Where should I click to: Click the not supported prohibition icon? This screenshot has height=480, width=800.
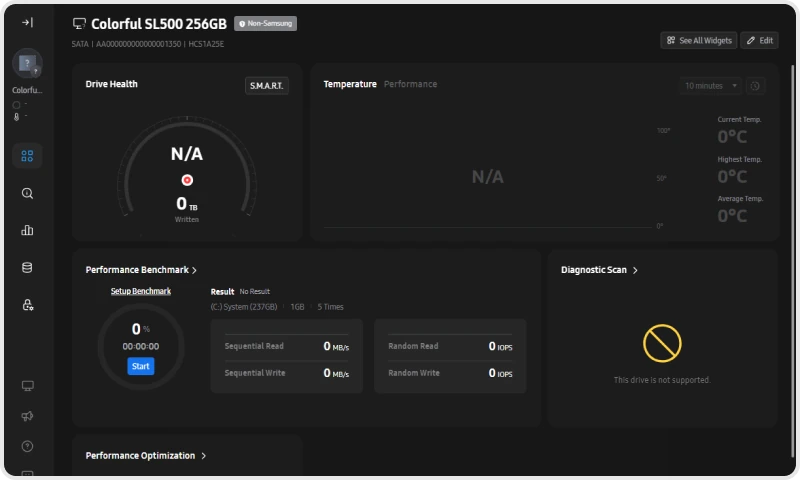click(x=662, y=343)
